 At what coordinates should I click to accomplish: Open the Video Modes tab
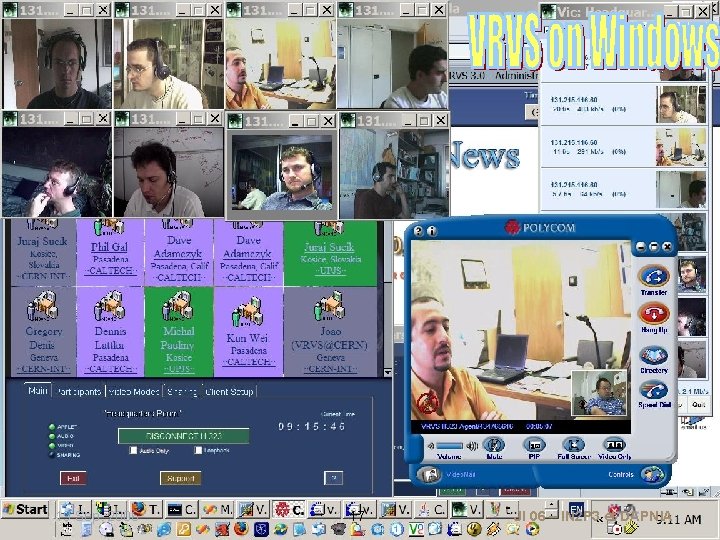click(134, 392)
